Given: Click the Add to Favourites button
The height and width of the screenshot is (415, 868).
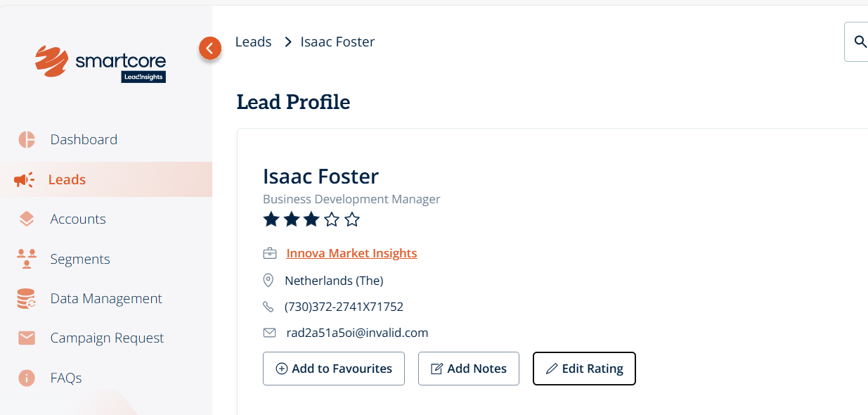Looking at the screenshot, I should [334, 369].
